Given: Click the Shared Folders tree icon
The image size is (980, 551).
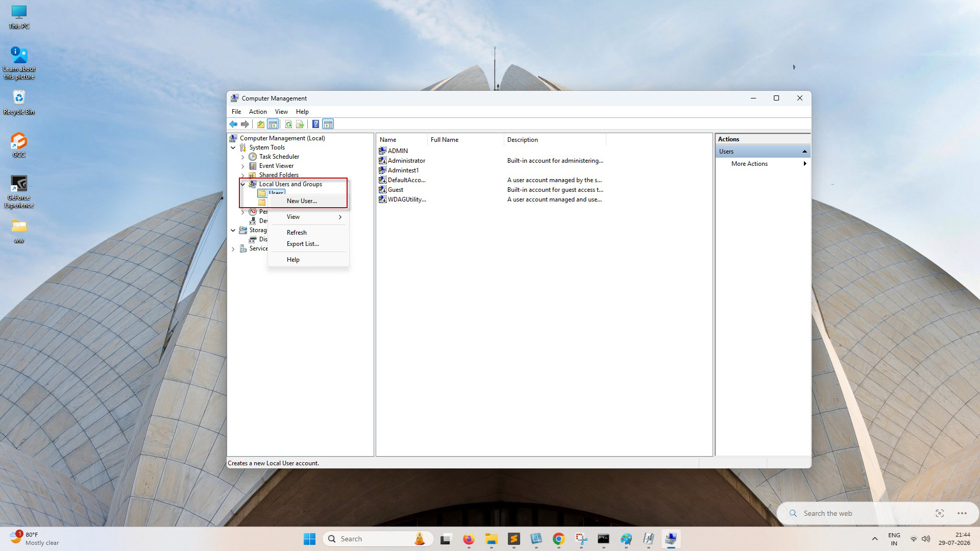Looking at the screenshot, I should pyautogui.click(x=253, y=175).
